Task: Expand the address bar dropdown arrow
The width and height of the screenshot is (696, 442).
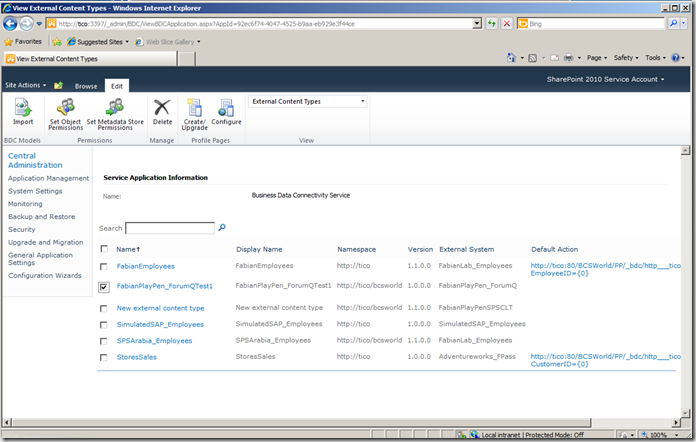Action: tap(477, 24)
